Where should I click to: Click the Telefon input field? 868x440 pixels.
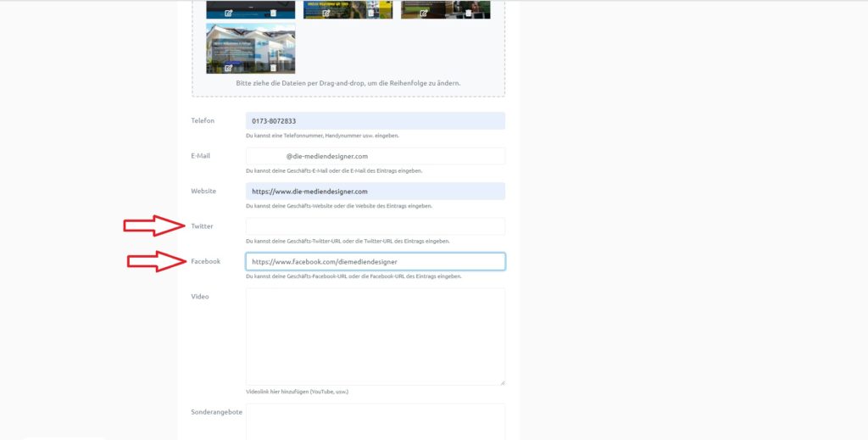[x=375, y=121]
